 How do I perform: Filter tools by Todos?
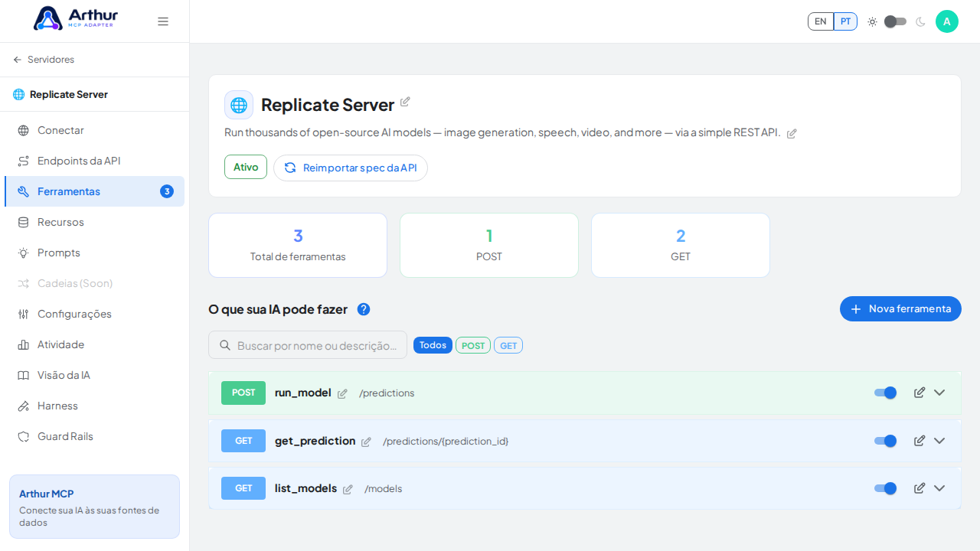[x=433, y=345]
